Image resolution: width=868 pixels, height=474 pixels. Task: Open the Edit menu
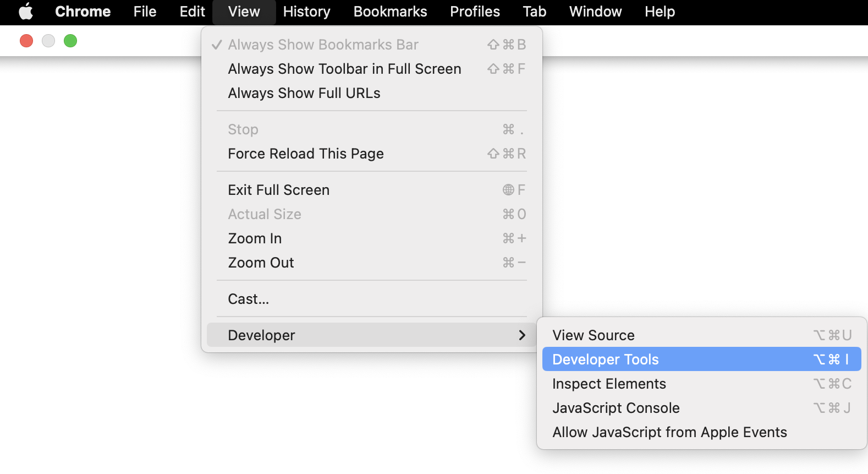(192, 12)
